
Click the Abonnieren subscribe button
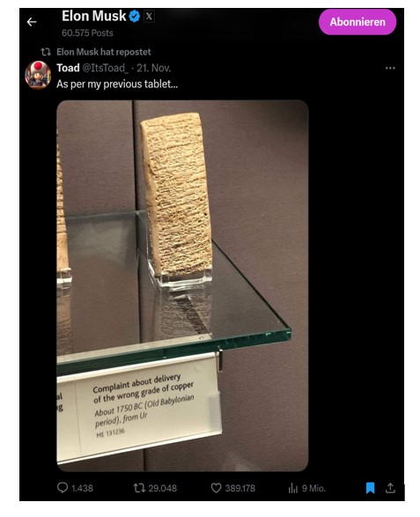pos(357,22)
